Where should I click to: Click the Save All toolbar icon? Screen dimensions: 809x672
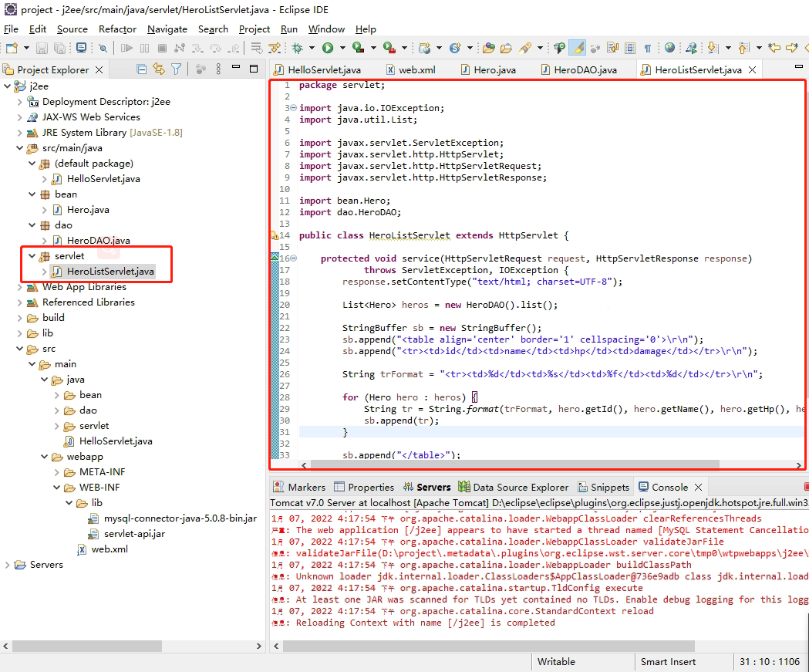coord(60,48)
